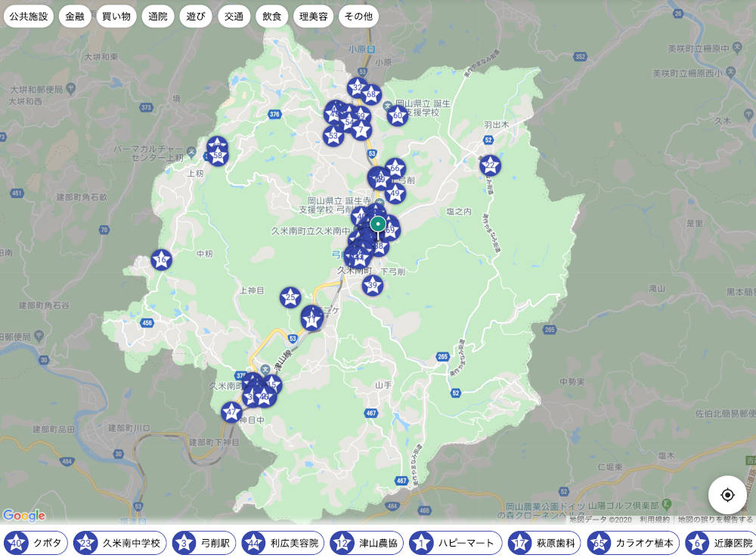Click star marker number 53
756x558 pixels.
tap(333, 136)
